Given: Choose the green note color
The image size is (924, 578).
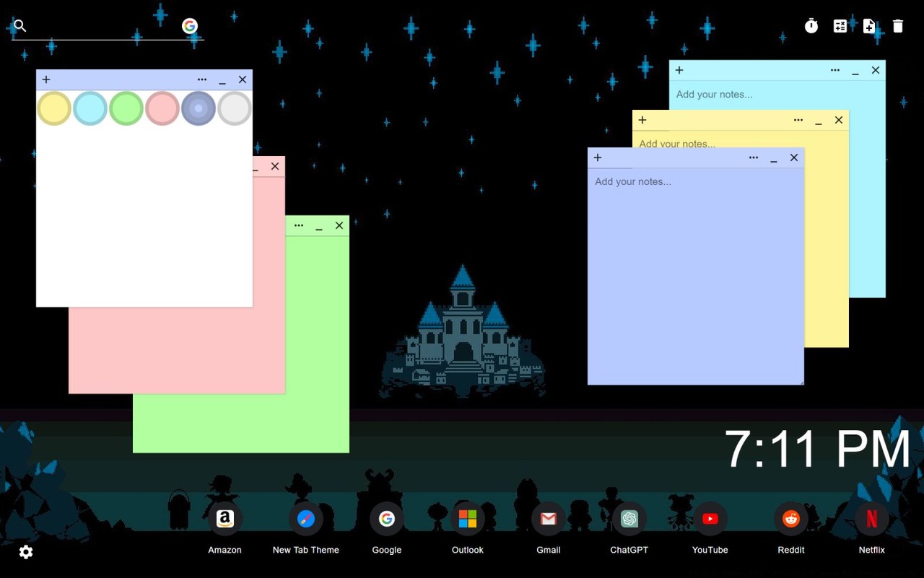Looking at the screenshot, I should pyautogui.click(x=126, y=108).
